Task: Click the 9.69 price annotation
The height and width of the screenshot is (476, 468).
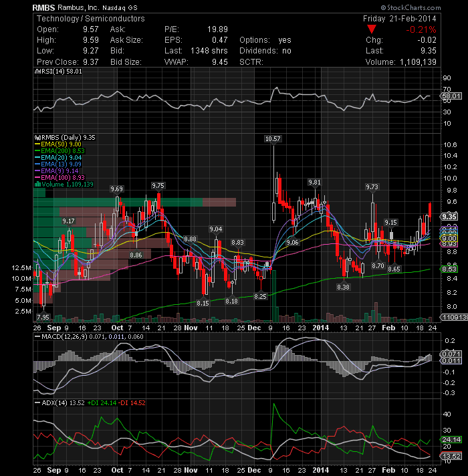Action: coord(116,189)
